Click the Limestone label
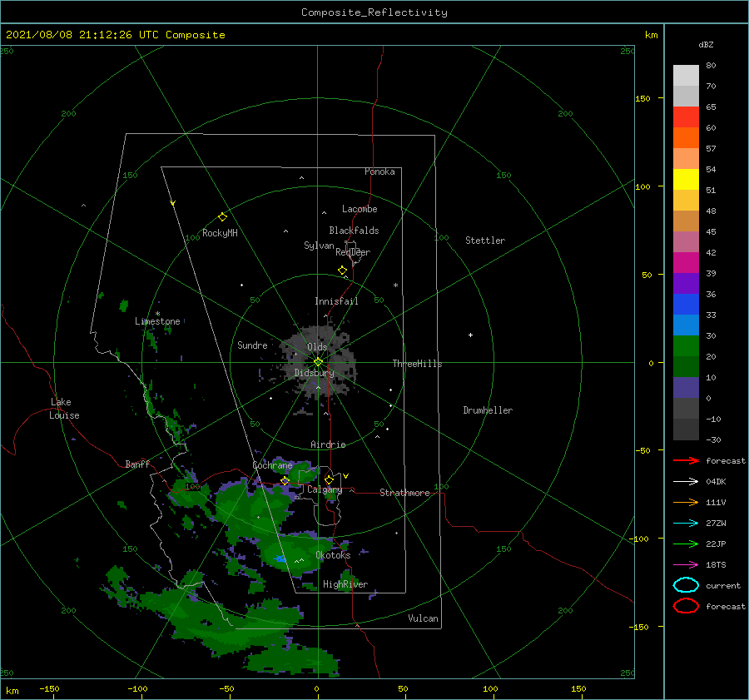The image size is (749, 700). (157, 321)
